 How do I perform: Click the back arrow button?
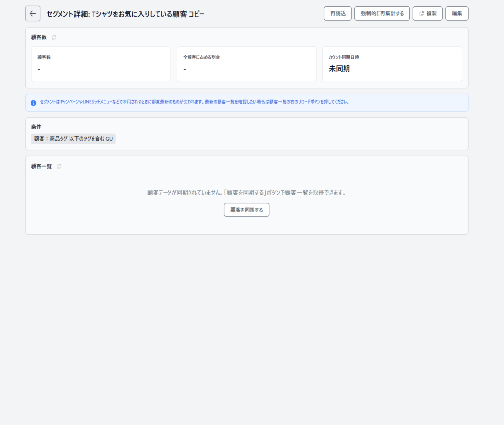(33, 14)
